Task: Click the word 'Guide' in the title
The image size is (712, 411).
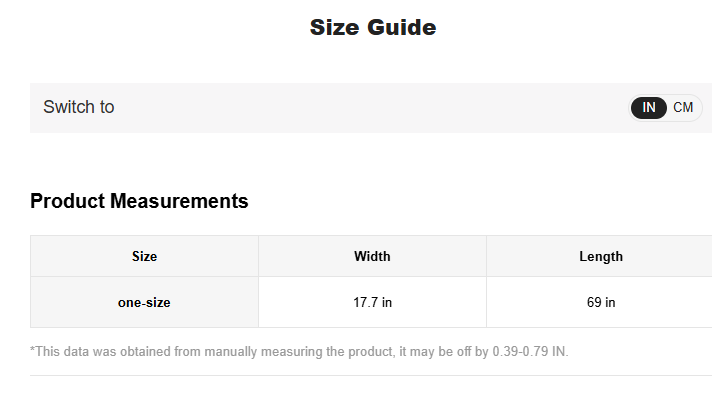Action: point(402,28)
